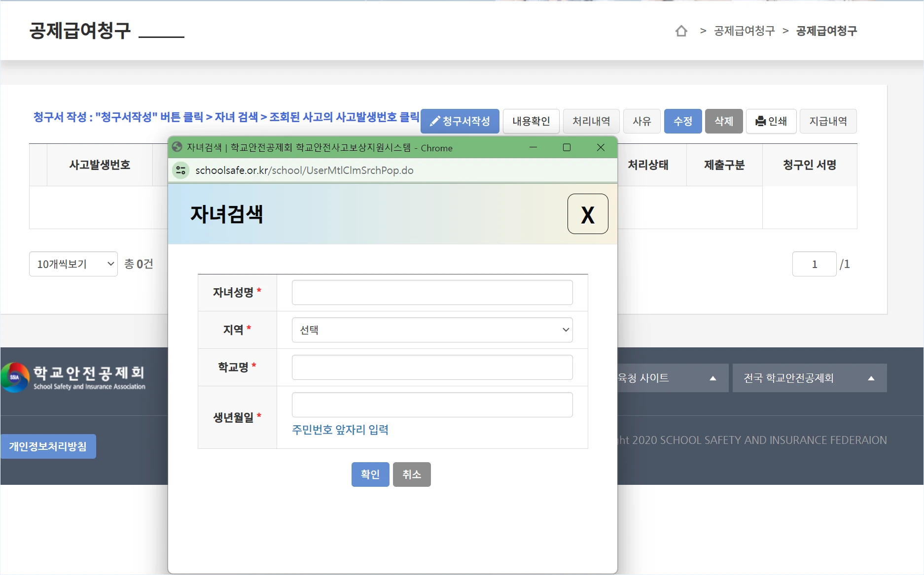
Task: Click the globe icon in popup title bar
Action: (177, 147)
